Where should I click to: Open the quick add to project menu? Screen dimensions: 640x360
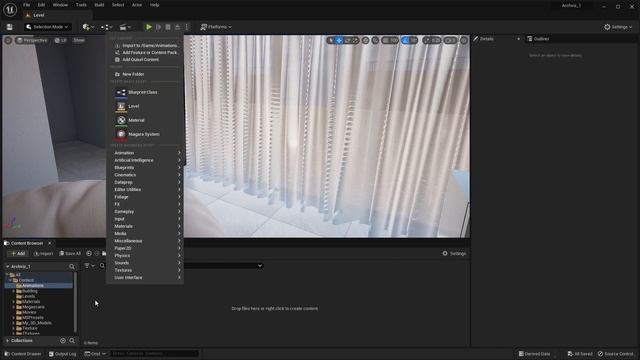point(88,27)
